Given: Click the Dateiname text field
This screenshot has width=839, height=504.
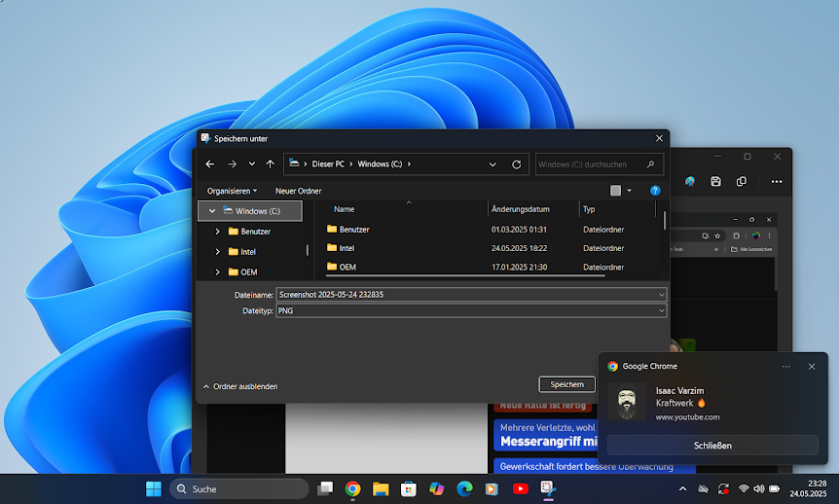Looking at the screenshot, I should [466, 295].
